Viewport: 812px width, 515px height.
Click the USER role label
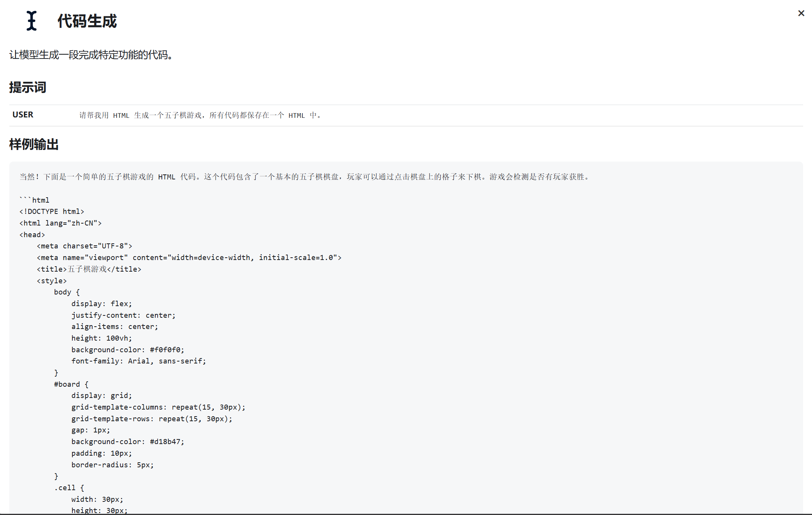[x=23, y=115]
